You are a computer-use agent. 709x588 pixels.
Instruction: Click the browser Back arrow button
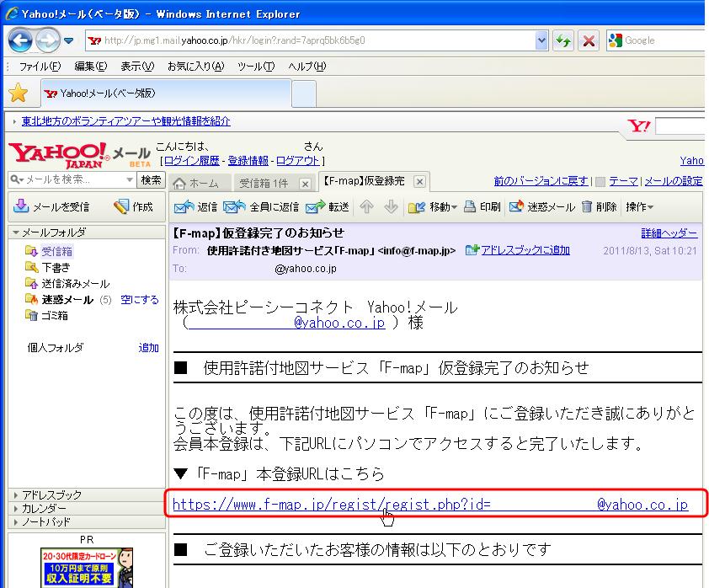20,40
